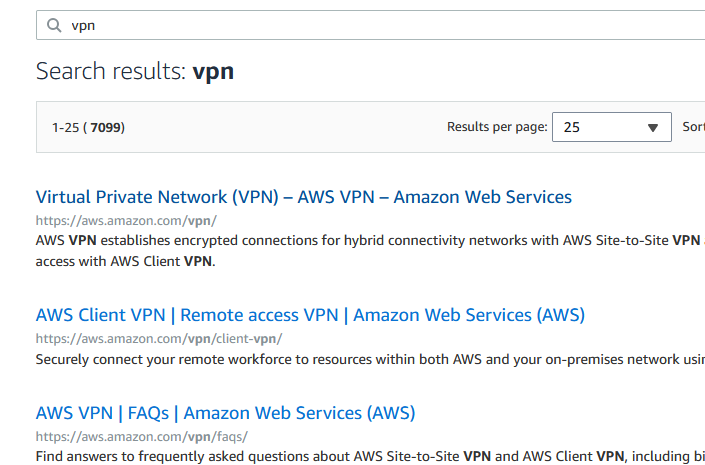705x465 pixels.
Task: Click the aws.amazon.com/vpn/faqs/ URL
Action: click(141, 437)
